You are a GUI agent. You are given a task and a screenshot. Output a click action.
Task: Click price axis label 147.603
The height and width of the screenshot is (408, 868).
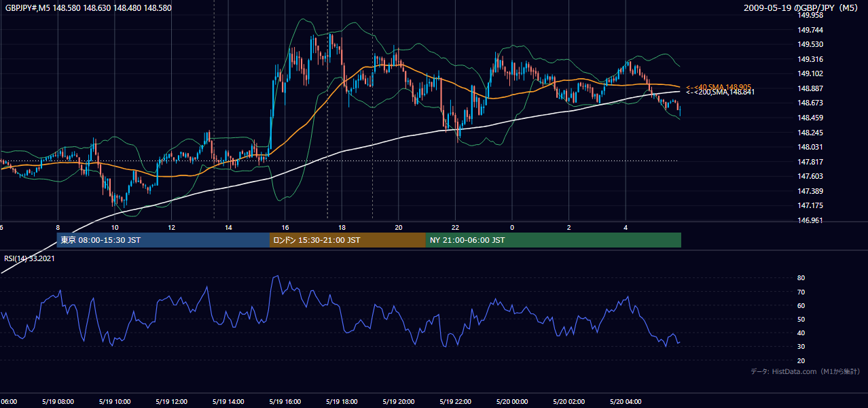coord(810,176)
